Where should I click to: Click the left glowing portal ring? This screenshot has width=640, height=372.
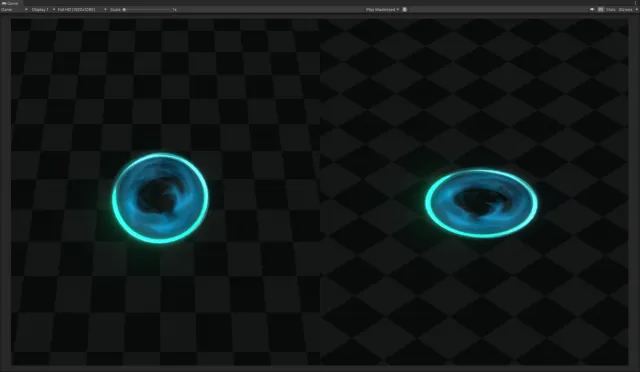160,198
